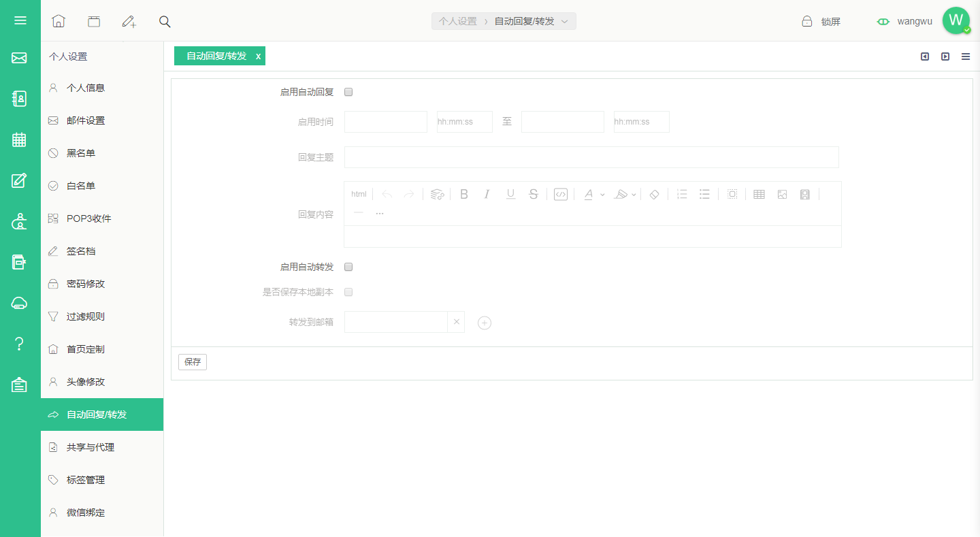Enable the 启用自动转发 checkbox
Image resolution: width=980 pixels, height=537 pixels.
click(348, 267)
